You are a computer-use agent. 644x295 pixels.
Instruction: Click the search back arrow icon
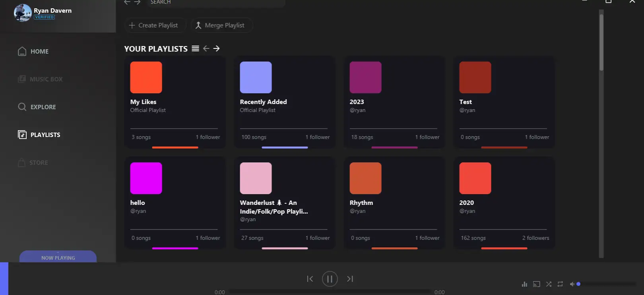point(127,2)
